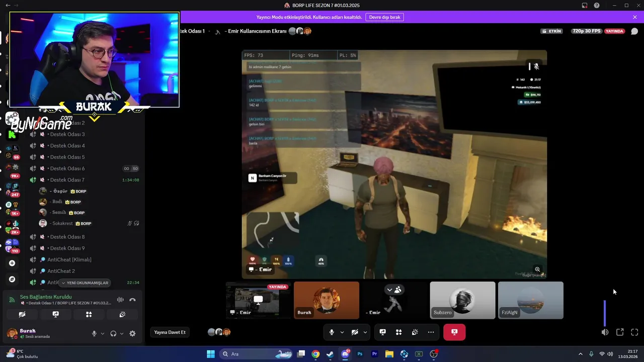
Task: Expand output device options next to the headphones
Action: click(x=121, y=333)
